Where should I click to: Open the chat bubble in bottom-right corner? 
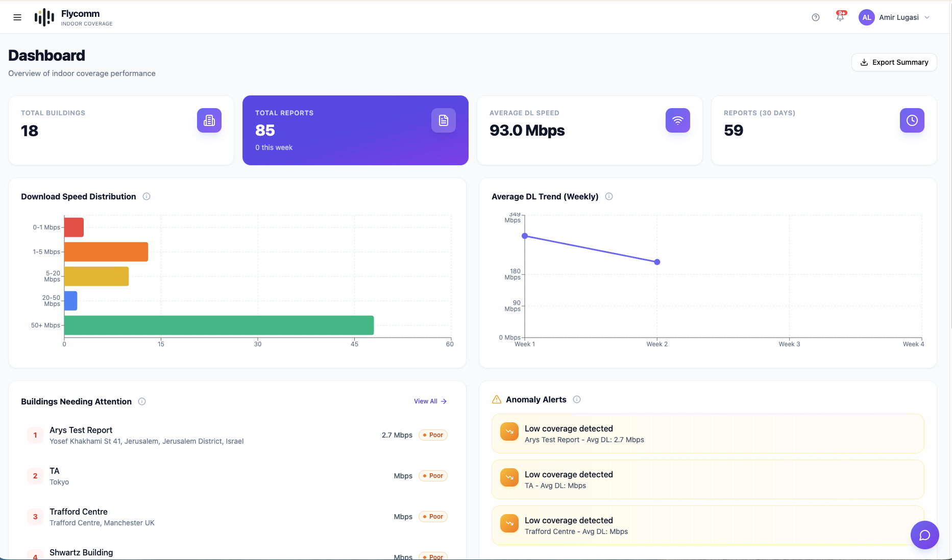(x=925, y=535)
